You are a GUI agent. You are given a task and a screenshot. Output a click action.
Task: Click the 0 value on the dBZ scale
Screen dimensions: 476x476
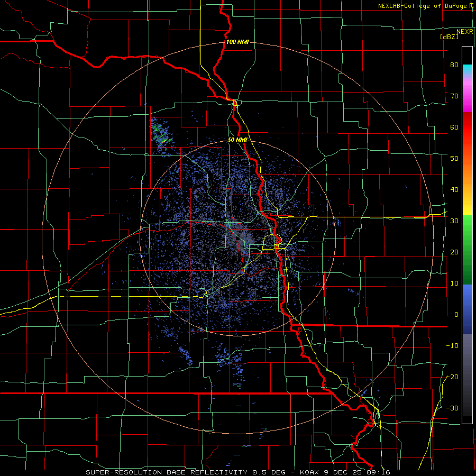(456, 315)
